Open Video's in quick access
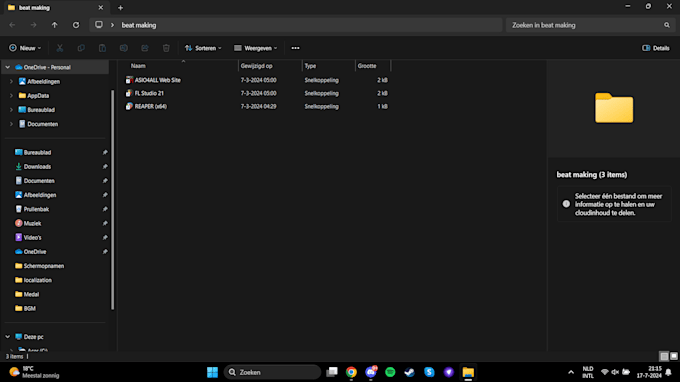Viewport: 680px width, 382px height. 33,238
